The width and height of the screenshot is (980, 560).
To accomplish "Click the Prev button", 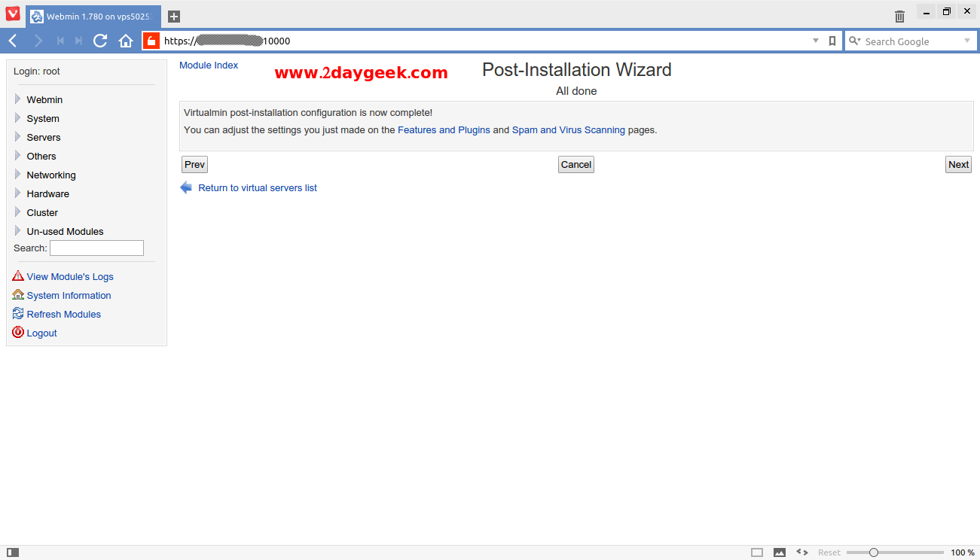I will point(194,165).
